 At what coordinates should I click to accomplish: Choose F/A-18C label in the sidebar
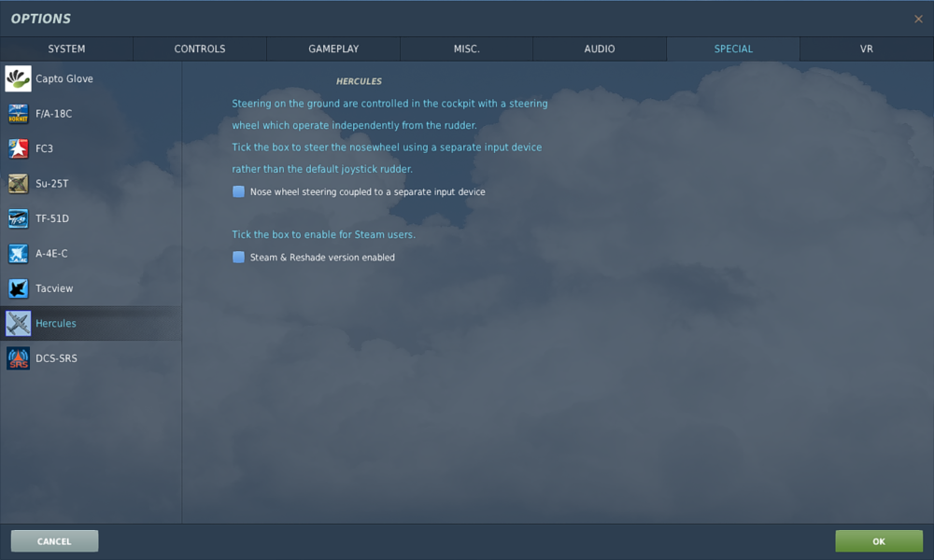(x=53, y=114)
